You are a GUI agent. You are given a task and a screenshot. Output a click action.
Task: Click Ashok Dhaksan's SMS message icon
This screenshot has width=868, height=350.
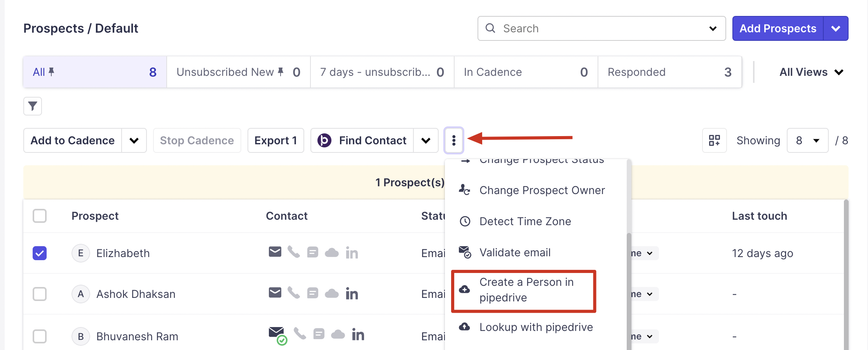pyautogui.click(x=312, y=293)
